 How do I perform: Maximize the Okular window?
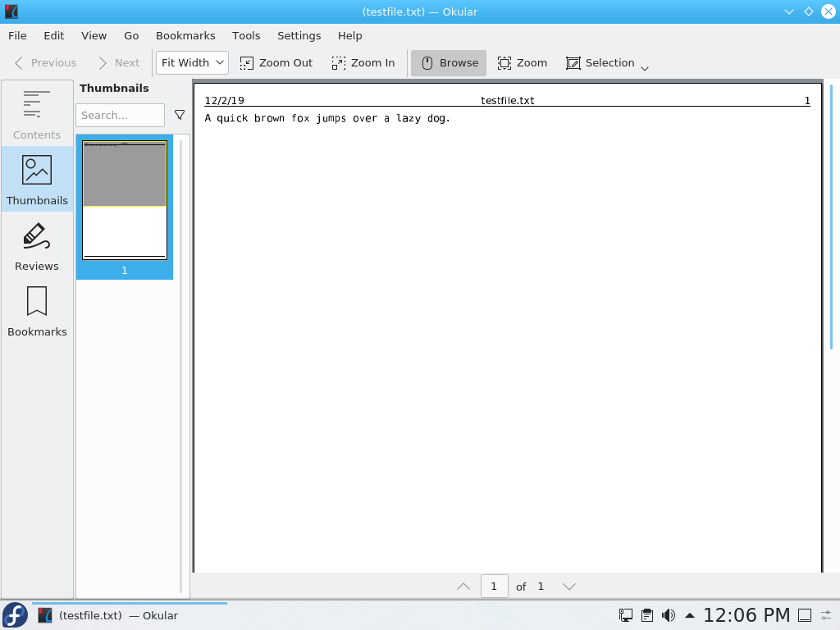pyautogui.click(x=809, y=11)
